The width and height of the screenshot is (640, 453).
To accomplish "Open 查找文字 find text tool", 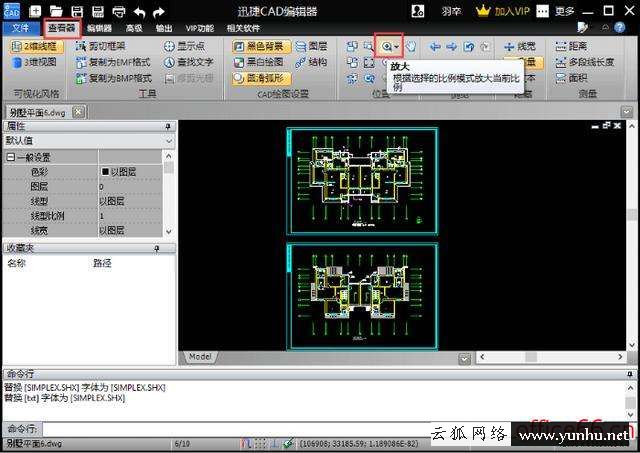I will point(189,62).
